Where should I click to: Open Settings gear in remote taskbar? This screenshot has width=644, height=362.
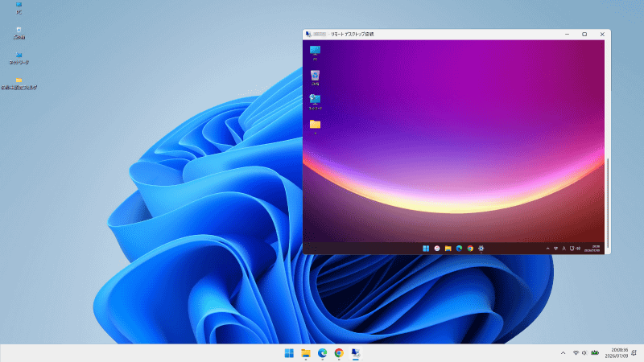481,249
